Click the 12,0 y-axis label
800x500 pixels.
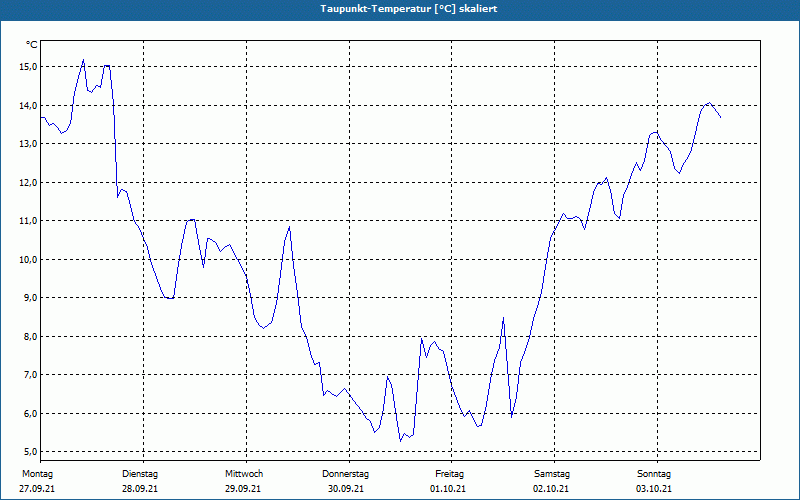[x=29, y=183]
